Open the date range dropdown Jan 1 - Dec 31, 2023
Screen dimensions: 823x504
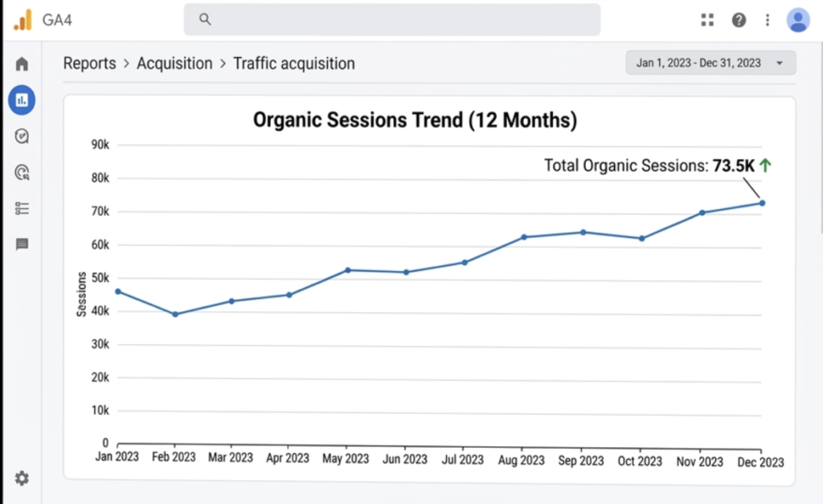[x=710, y=63]
